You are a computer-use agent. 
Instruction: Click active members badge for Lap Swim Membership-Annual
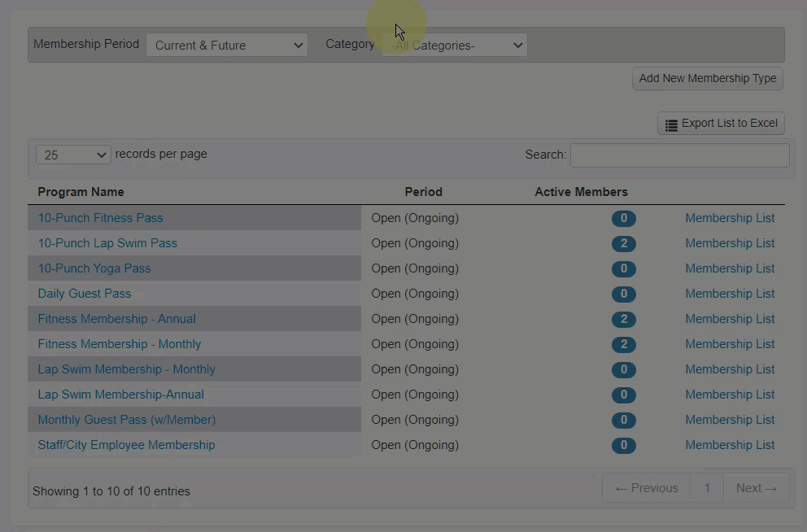(x=624, y=395)
